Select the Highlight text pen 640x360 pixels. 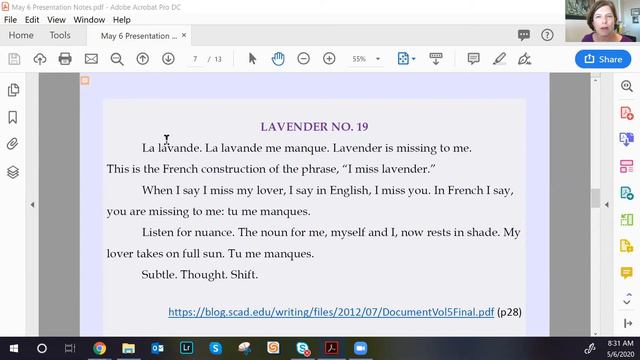tap(499, 59)
